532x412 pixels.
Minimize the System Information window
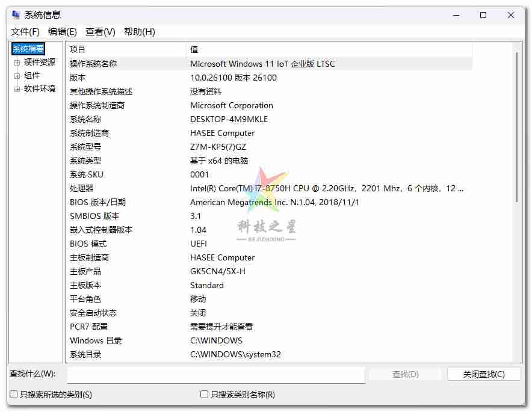tap(455, 15)
